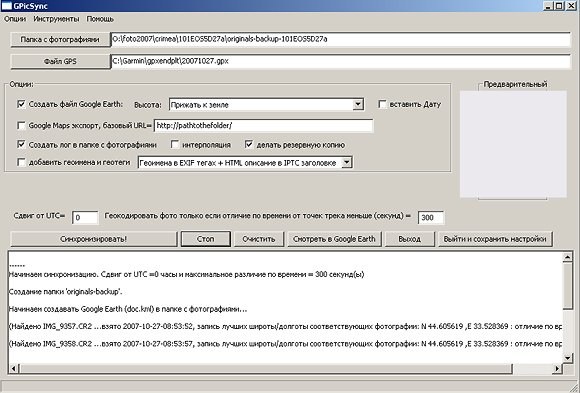
Task: Click the log scrollbar up arrow
Action: tap(567, 257)
